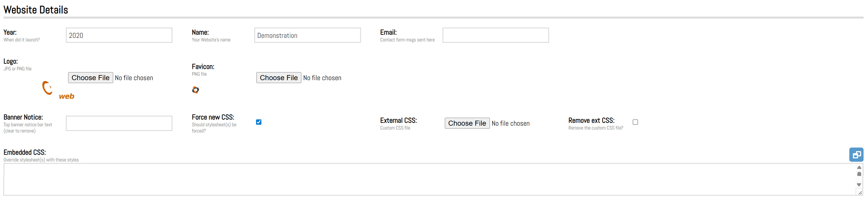Choose a file for External CSS
The height and width of the screenshot is (199, 868).
coord(467,123)
